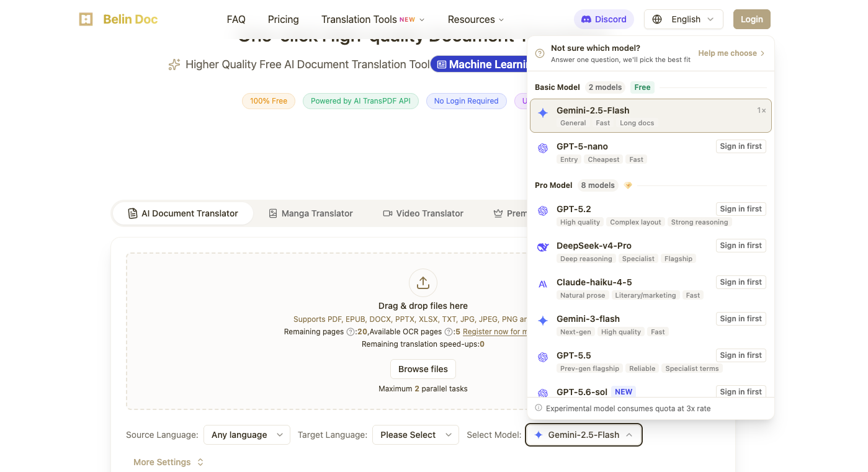Click the Belin Doc logo icon
Viewport: 868px width, 472px height.
point(86,19)
